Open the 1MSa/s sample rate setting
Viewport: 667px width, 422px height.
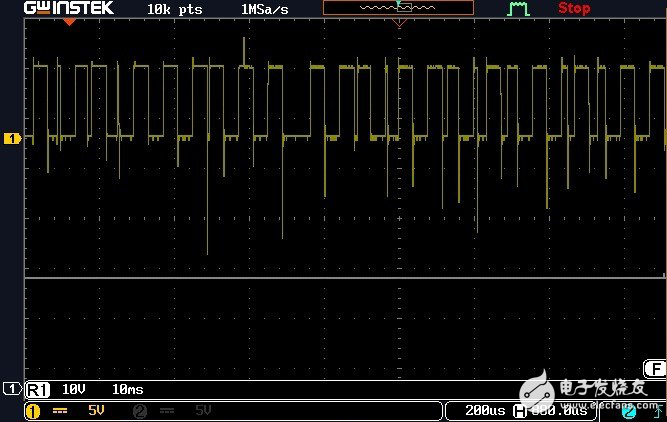tap(267, 8)
